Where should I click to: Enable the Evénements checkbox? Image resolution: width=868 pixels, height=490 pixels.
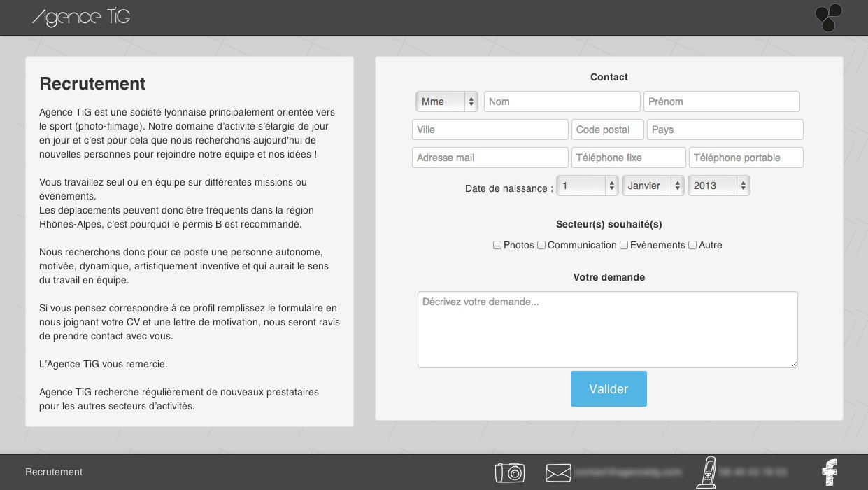click(x=624, y=245)
